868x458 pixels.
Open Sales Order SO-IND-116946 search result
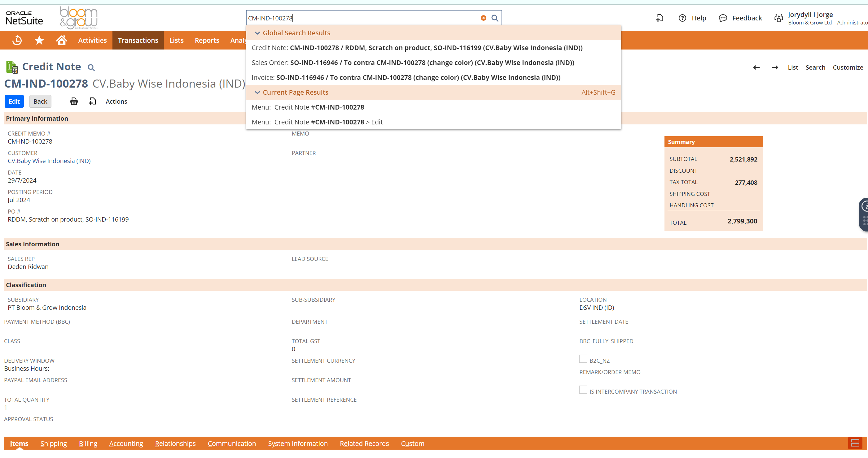[x=433, y=63]
